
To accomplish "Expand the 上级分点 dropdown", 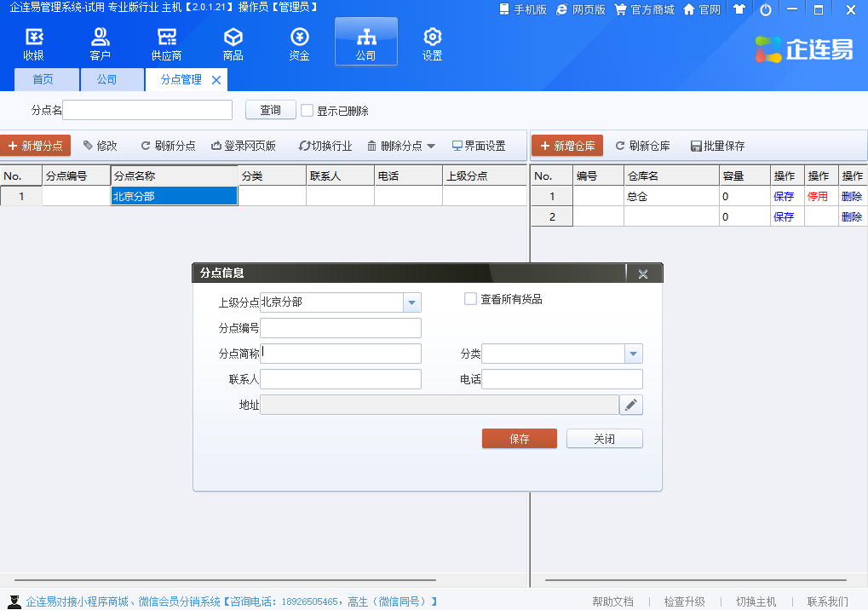I will point(411,302).
